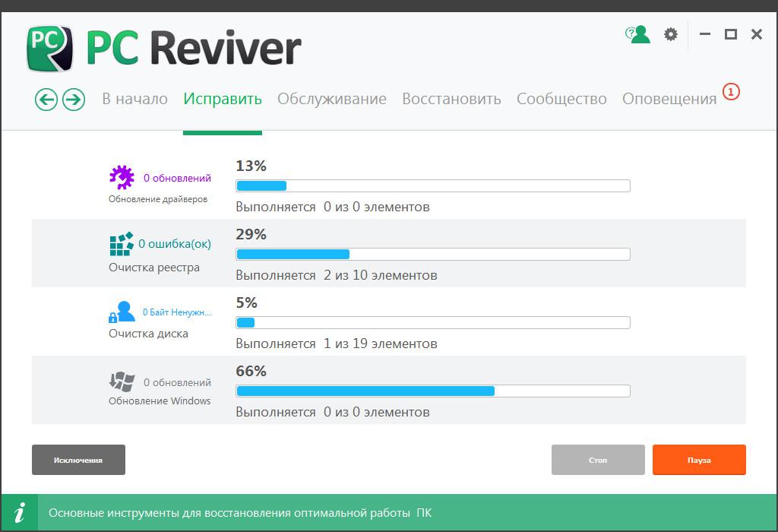
Task: Click the 29% percentage value
Action: click(251, 234)
